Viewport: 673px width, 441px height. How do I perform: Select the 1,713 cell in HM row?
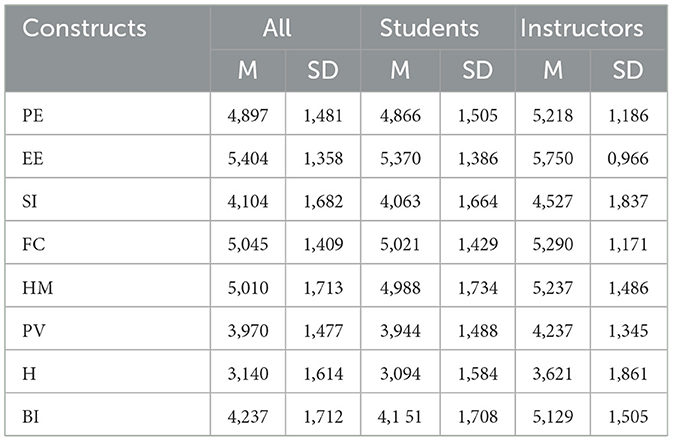322,288
